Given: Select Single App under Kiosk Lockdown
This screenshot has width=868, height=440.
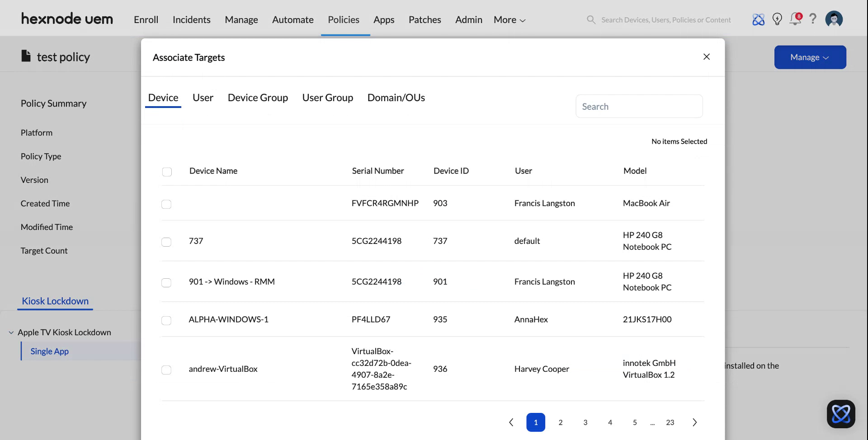Looking at the screenshot, I should (x=49, y=351).
